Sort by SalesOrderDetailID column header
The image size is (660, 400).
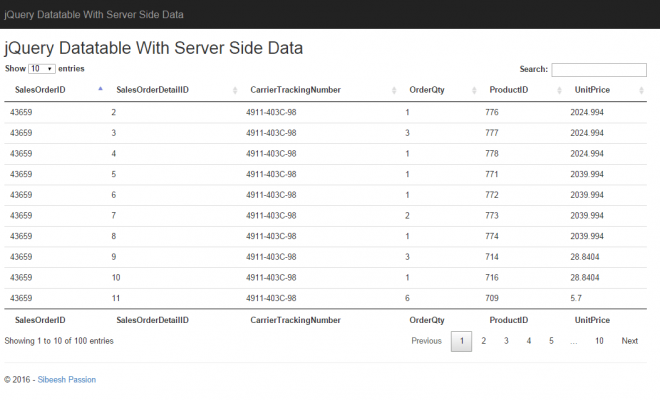pyautogui.click(x=152, y=90)
